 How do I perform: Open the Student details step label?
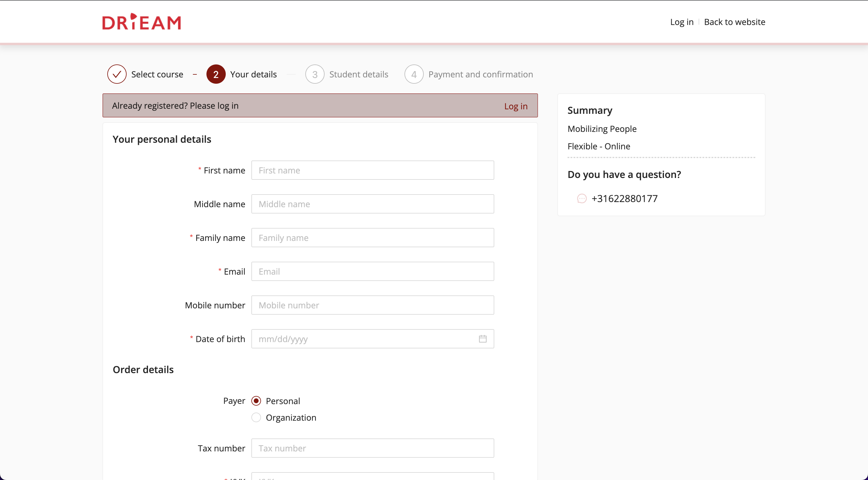coord(359,74)
